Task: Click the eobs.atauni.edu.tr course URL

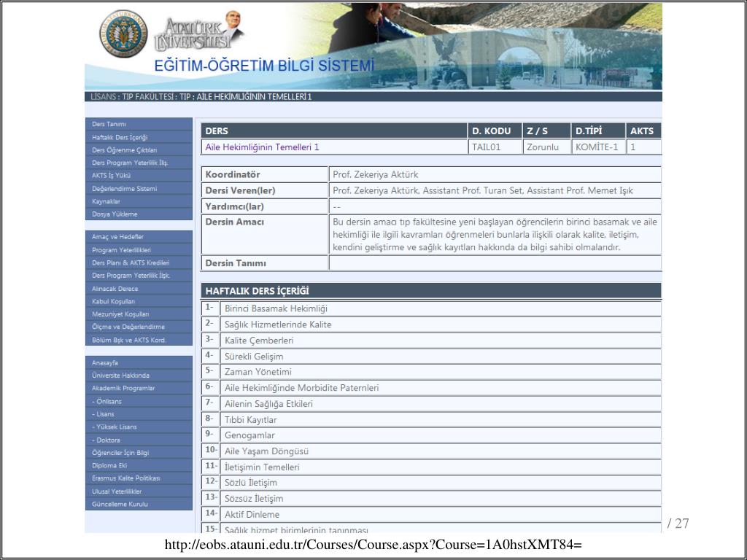Action: (373, 544)
